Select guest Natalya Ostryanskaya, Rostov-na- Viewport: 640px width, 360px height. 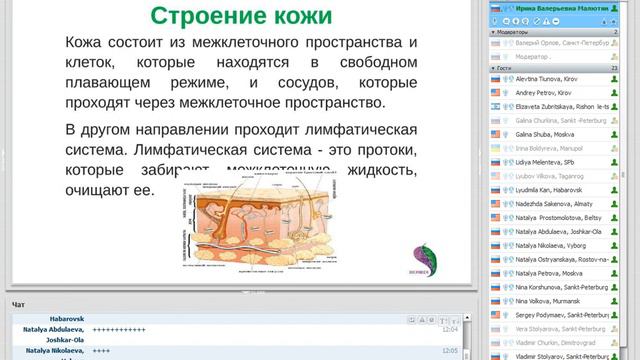tap(554, 260)
